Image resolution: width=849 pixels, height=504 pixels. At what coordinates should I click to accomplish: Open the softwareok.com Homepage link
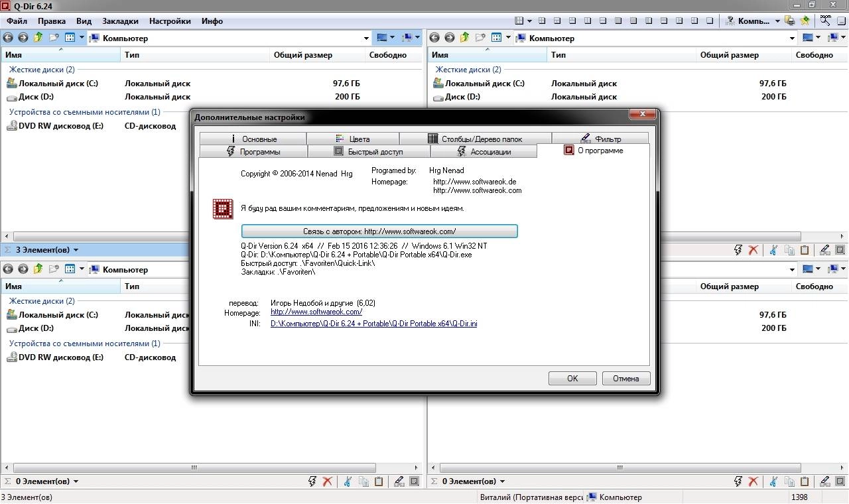click(x=316, y=312)
